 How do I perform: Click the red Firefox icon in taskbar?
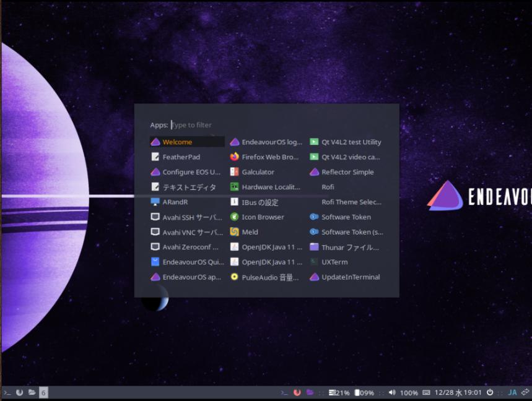(x=297, y=392)
